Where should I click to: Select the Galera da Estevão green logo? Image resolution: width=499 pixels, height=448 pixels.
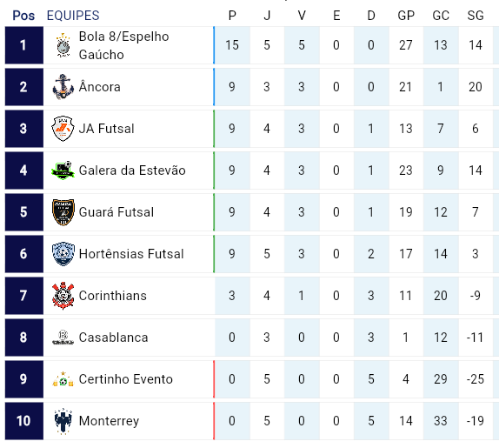[x=63, y=171]
